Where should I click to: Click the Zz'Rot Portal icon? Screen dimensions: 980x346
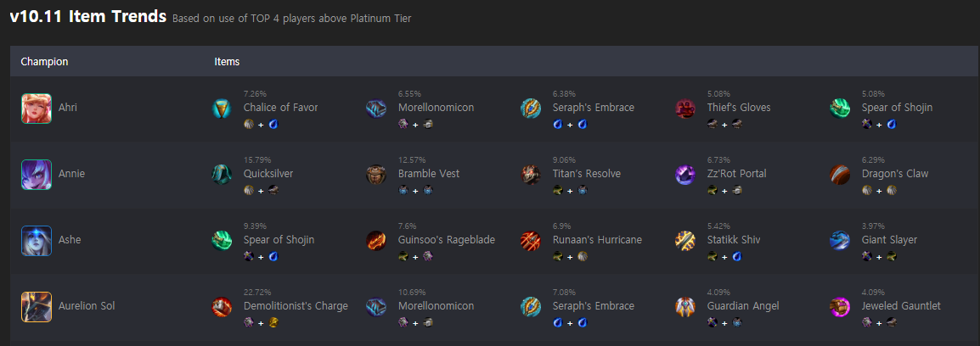coord(685,174)
